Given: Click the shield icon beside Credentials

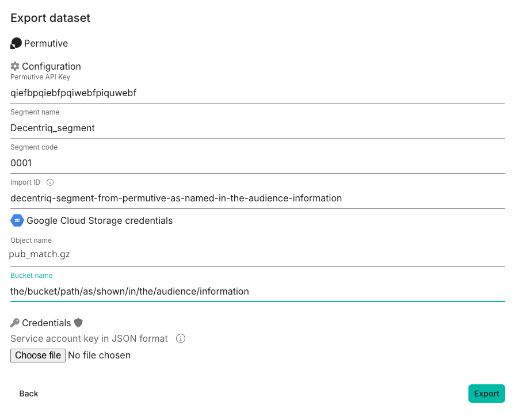Looking at the screenshot, I should tap(79, 323).
